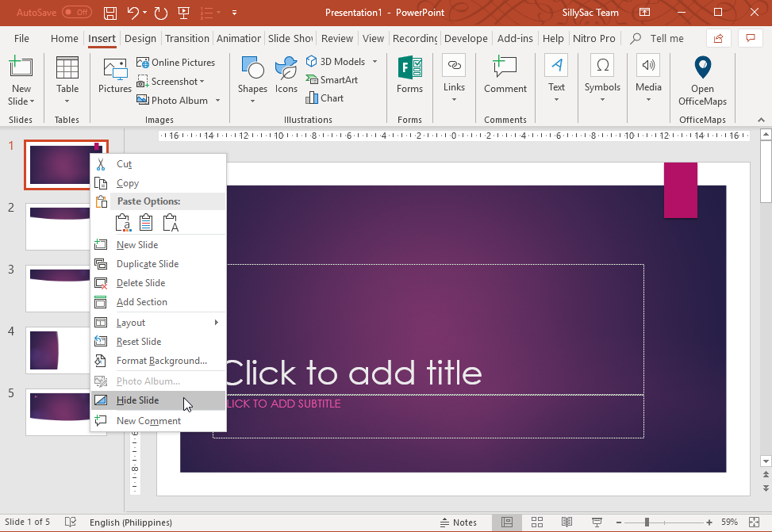
Task: Select Duplicate Slide from the context menu
Action: point(147,263)
